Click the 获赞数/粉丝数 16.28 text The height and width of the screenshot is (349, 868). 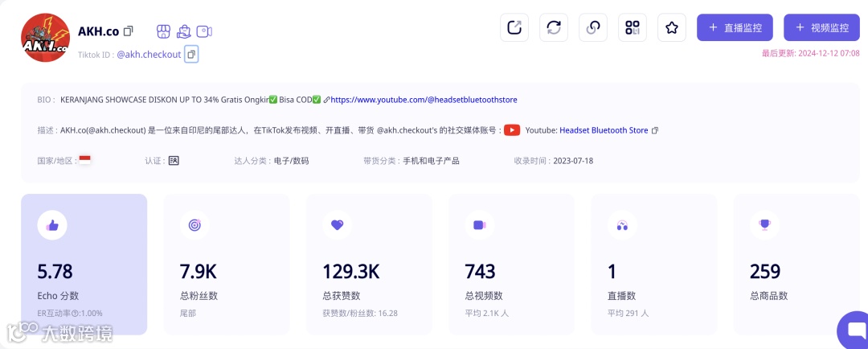tap(360, 314)
